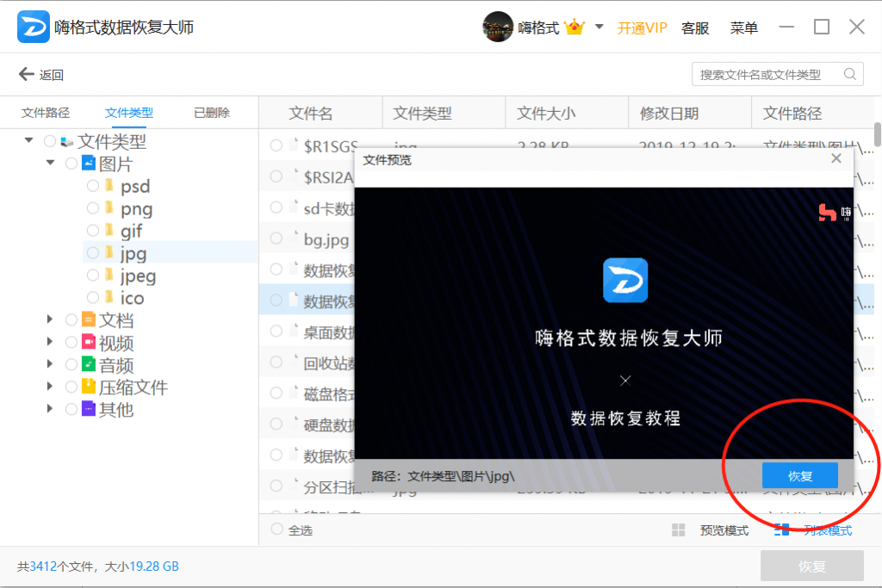Click the 文档 category icon
882x588 pixels.
click(89, 319)
